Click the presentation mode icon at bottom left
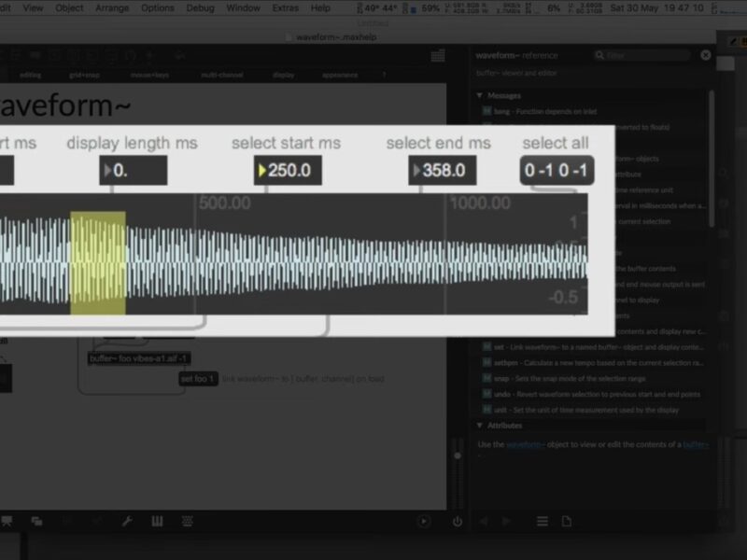The image size is (747, 560). 7,521
